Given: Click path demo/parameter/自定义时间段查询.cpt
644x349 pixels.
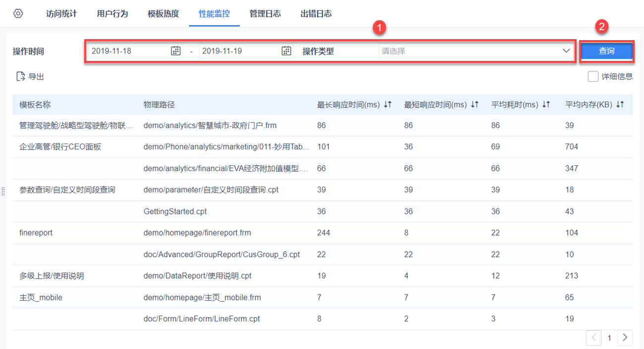Looking at the screenshot, I should point(211,190).
